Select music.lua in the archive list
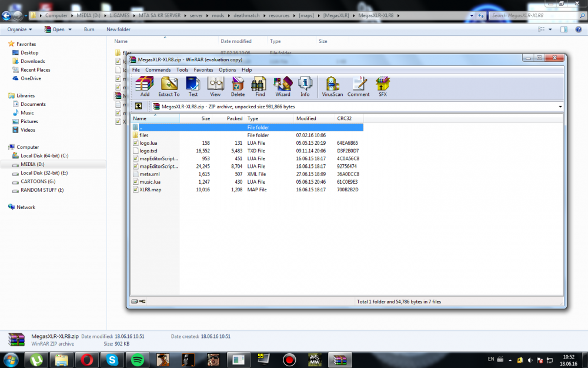 (x=150, y=182)
